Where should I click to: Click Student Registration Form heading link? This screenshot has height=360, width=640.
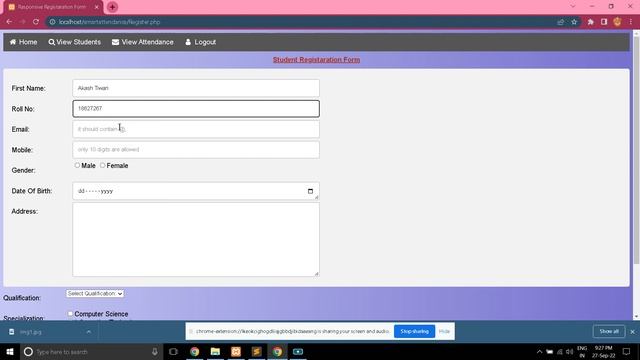(x=316, y=60)
